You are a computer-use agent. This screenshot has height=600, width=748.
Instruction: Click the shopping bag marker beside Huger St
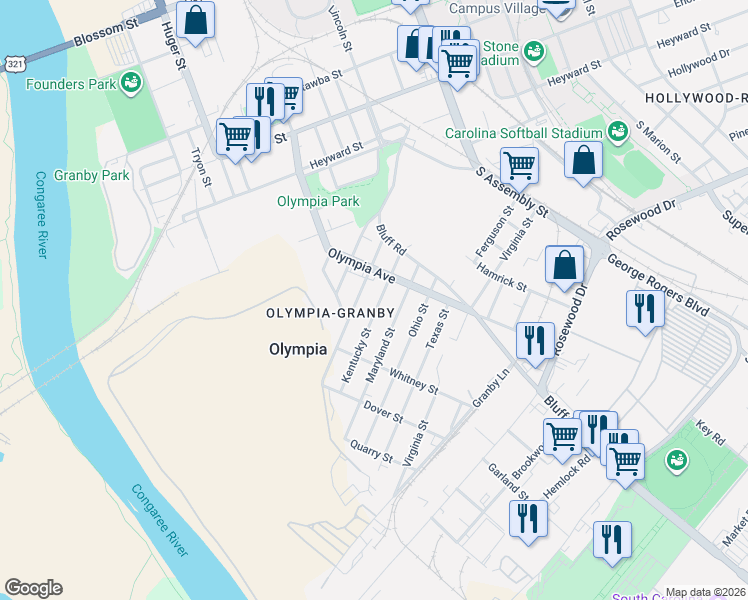tap(195, 22)
